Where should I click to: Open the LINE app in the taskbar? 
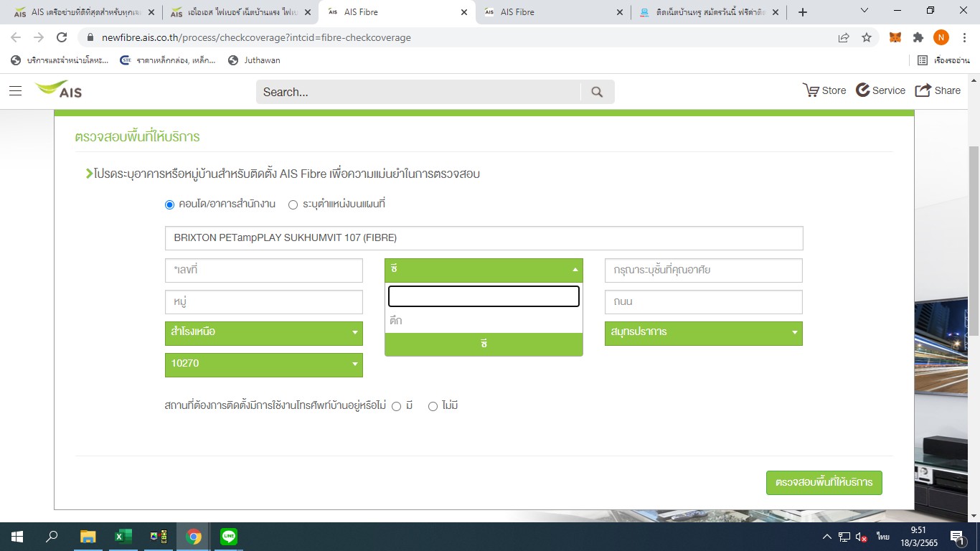coord(229,537)
